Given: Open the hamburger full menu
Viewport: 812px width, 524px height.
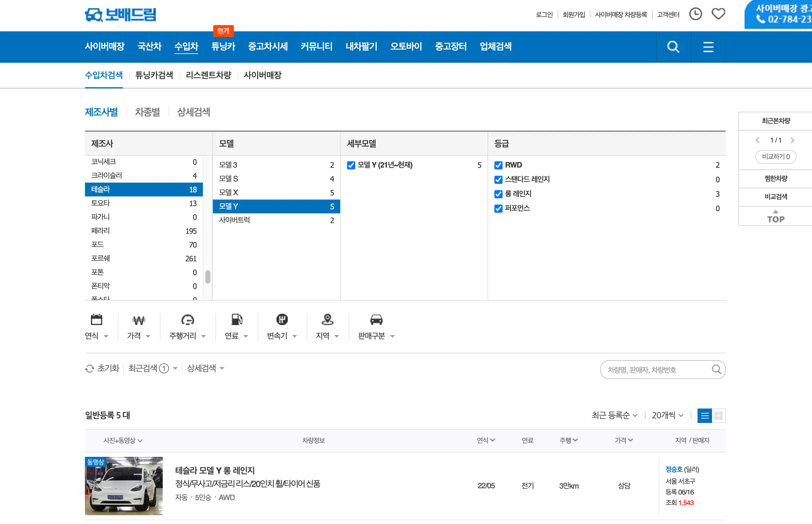Looking at the screenshot, I should [708, 47].
